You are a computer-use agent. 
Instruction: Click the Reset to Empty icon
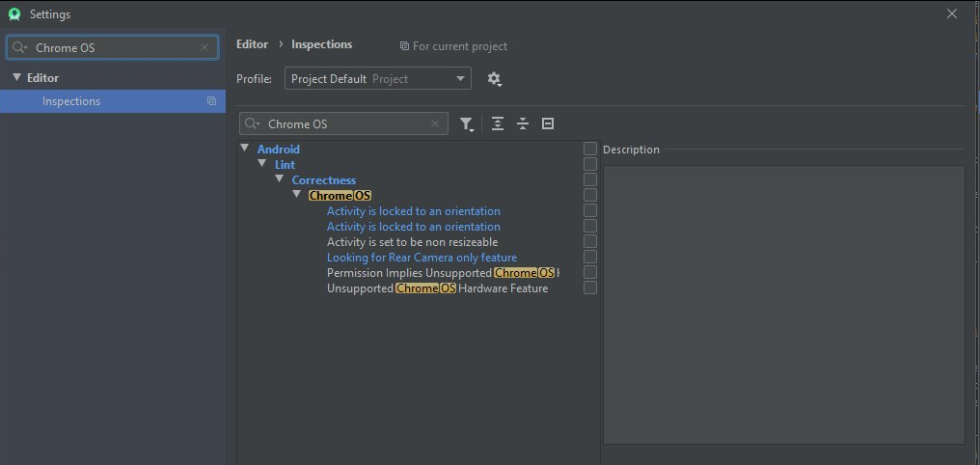548,124
